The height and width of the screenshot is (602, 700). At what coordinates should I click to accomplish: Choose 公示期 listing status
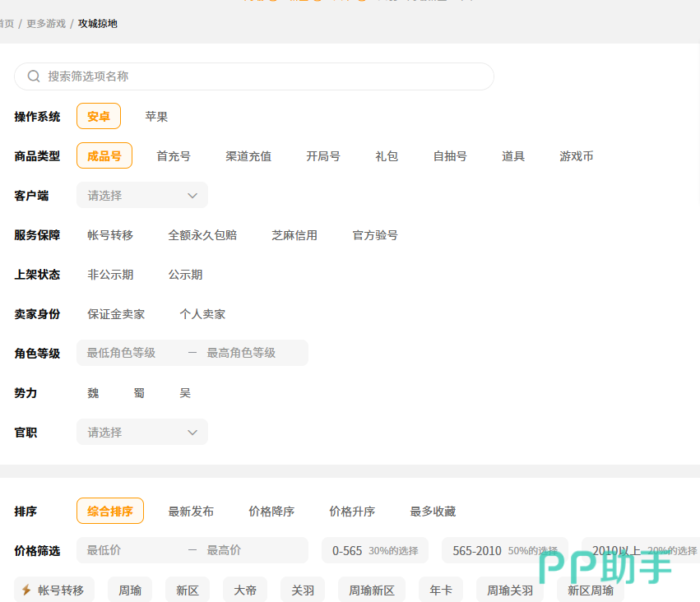(x=185, y=275)
